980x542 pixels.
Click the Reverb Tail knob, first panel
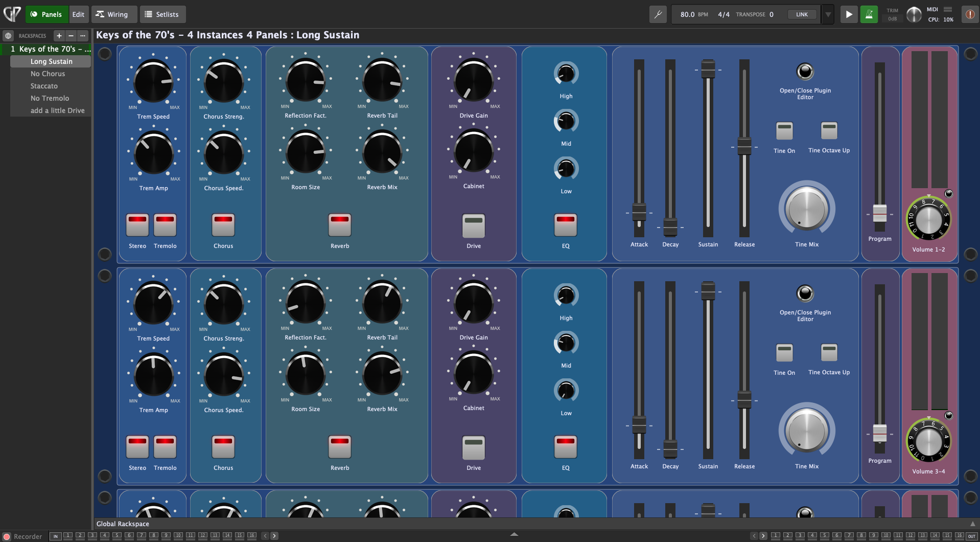coord(382,81)
